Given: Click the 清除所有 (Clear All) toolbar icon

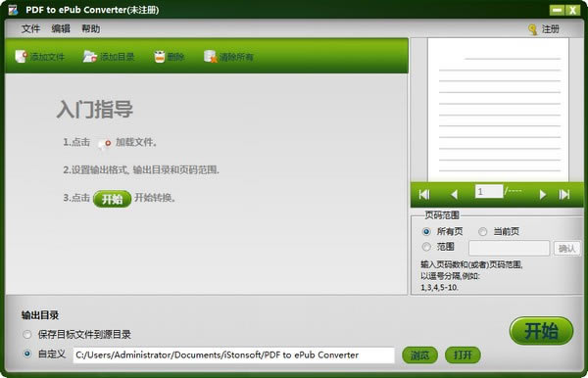Looking at the screenshot, I should (x=211, y=57).
